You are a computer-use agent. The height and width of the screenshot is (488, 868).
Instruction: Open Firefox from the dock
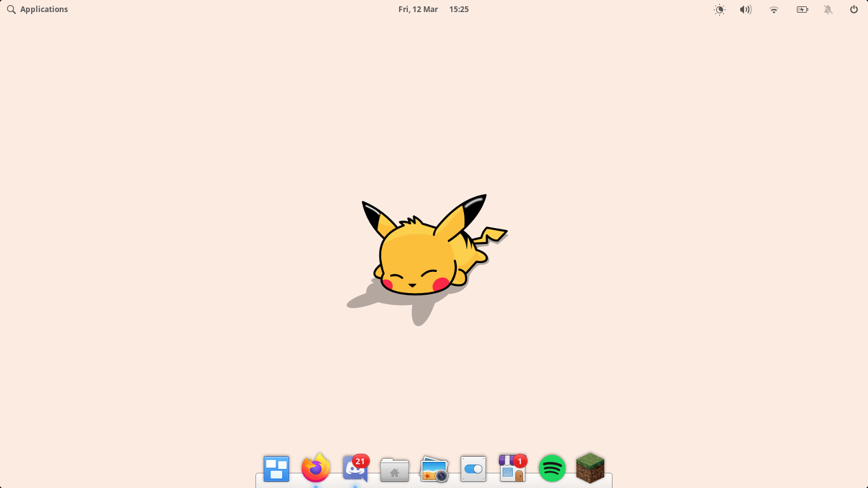pyautogui.click(x=316, y=468)
